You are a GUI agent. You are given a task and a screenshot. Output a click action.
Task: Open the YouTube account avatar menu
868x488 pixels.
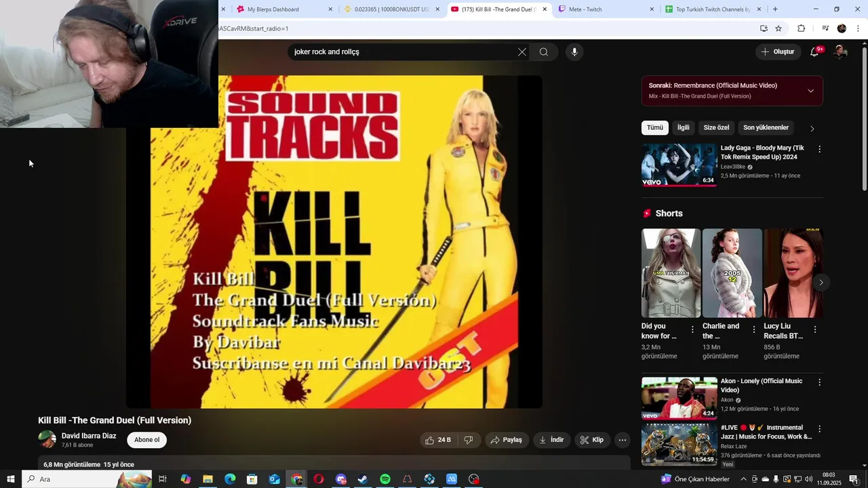click(x=840, y=52)
